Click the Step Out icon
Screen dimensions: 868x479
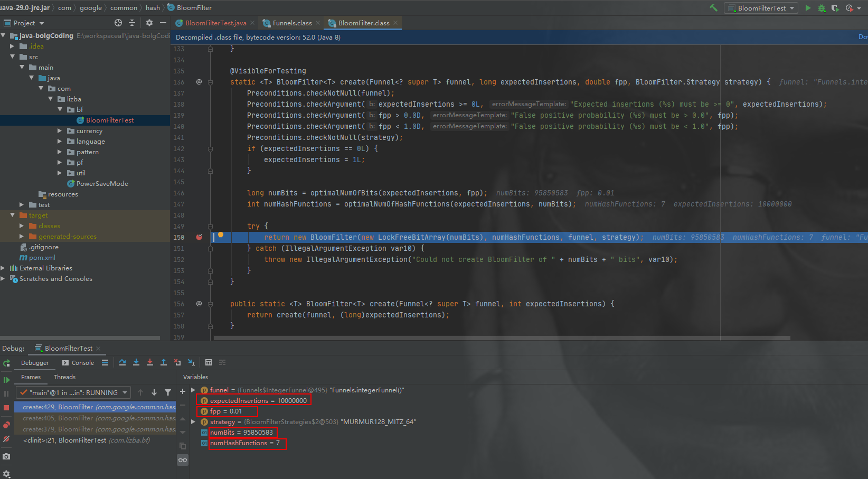164,362
